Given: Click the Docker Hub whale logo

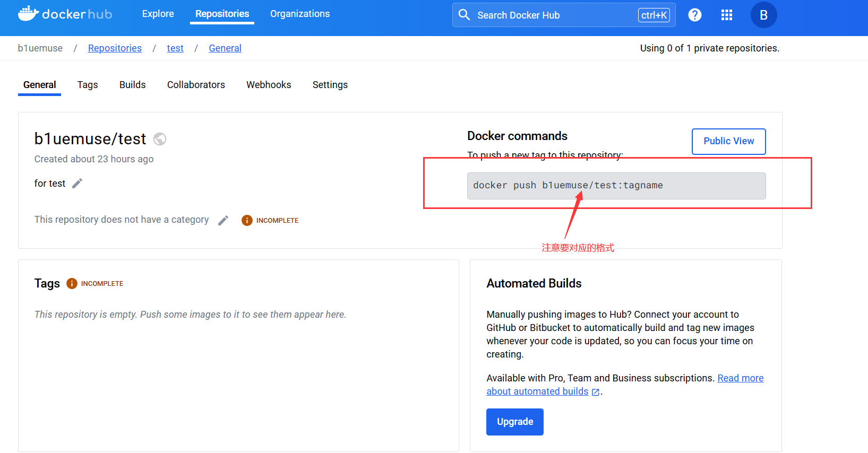Looking at the screenshot, I should point(65,14).
